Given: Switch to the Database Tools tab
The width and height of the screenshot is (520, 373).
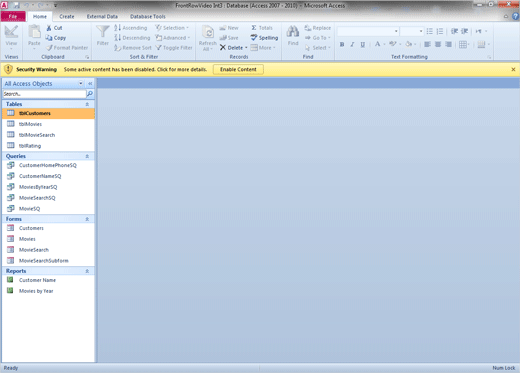Looking at the screenshot, I should (x=148, y=16).
